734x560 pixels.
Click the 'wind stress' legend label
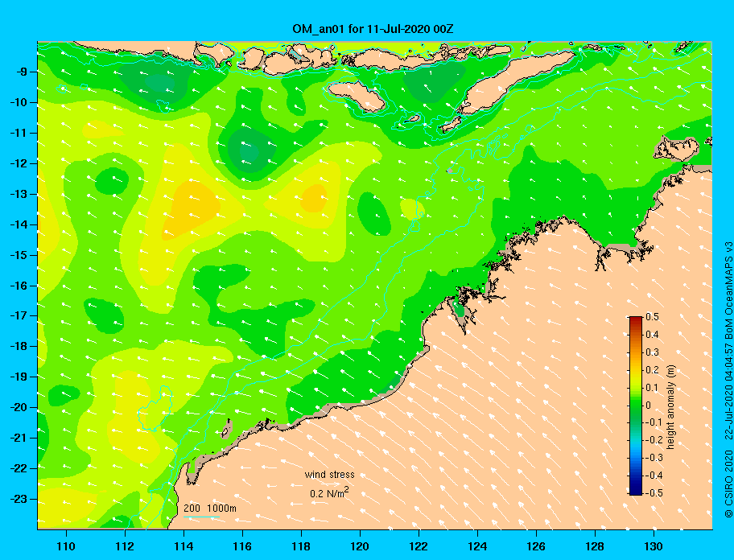pyautogui.click(x=329, y=475)
